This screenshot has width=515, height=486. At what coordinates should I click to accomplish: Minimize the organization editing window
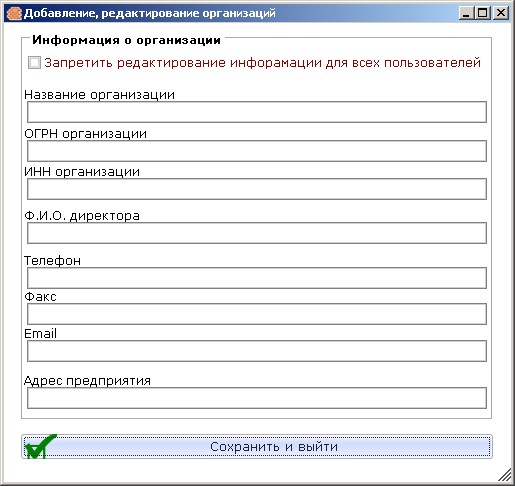coord(466,13)
